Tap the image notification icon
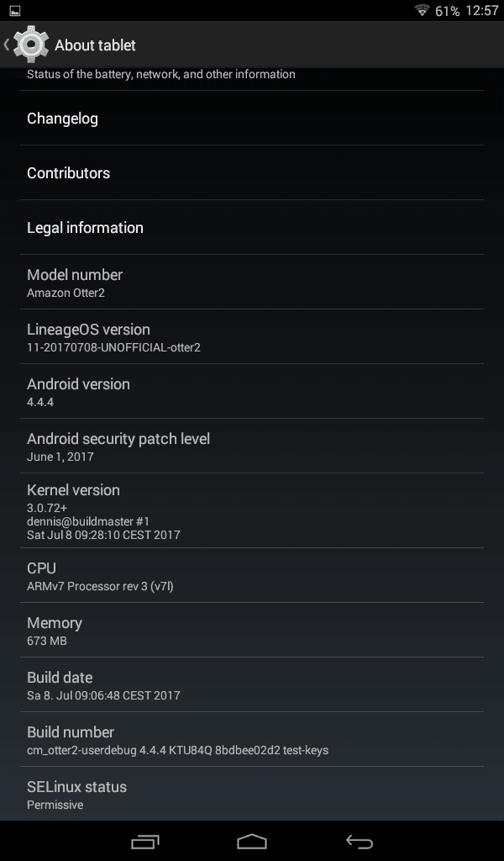504x861 pixels. pos(15,10)
